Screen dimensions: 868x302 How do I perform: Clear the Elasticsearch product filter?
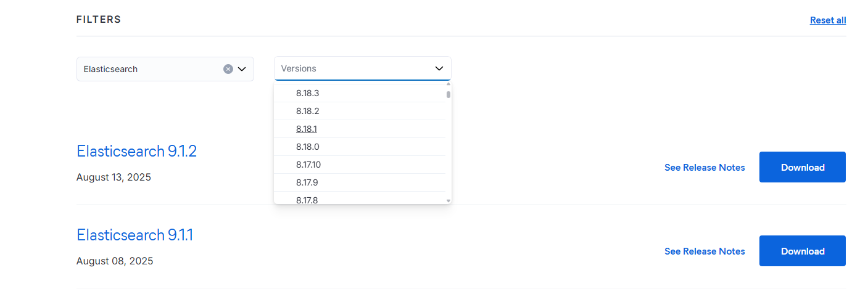click(x=228, y=69)
